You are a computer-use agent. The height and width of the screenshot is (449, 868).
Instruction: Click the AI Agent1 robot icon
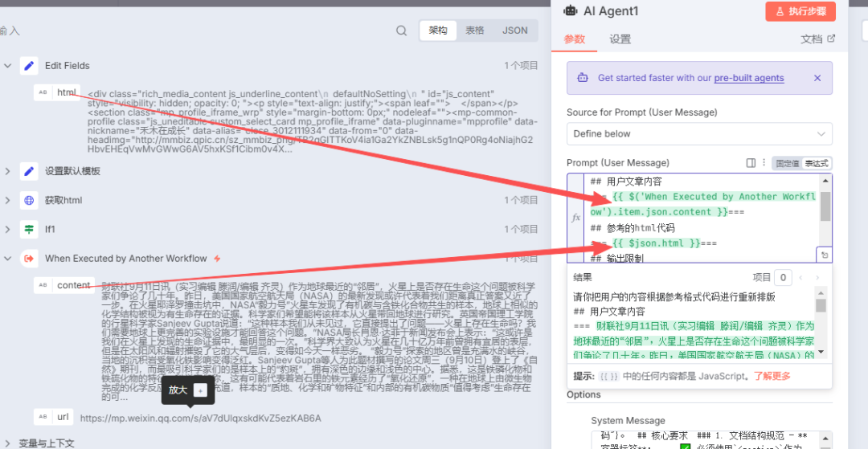tap(570, 10)
